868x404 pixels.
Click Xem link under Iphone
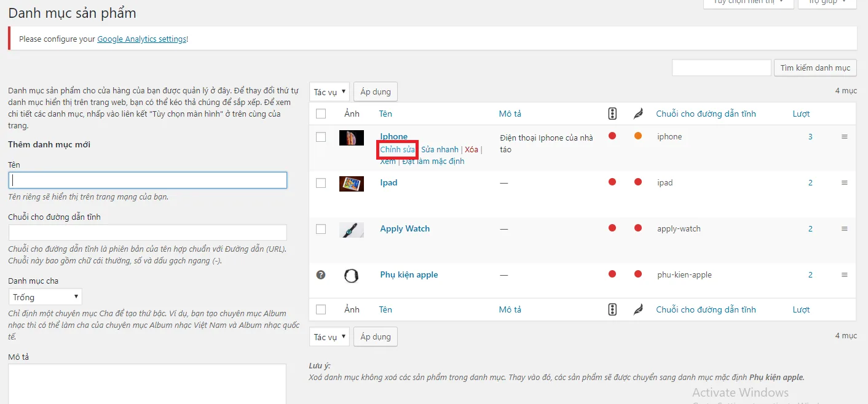(388, 161)
